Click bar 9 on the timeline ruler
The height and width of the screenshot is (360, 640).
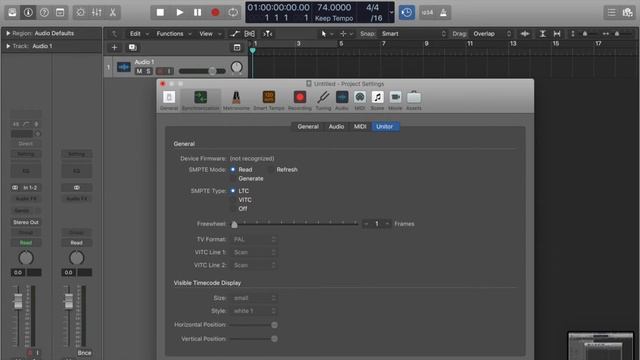(426, 44)
